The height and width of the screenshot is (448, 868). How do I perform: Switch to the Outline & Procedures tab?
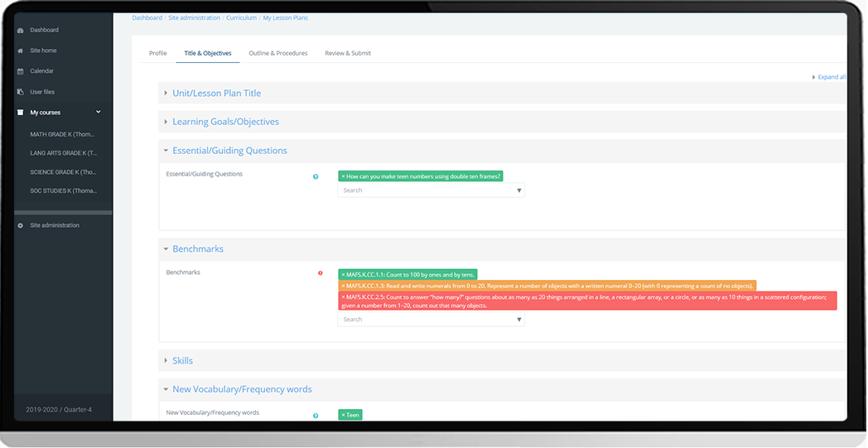coord(277,53)
